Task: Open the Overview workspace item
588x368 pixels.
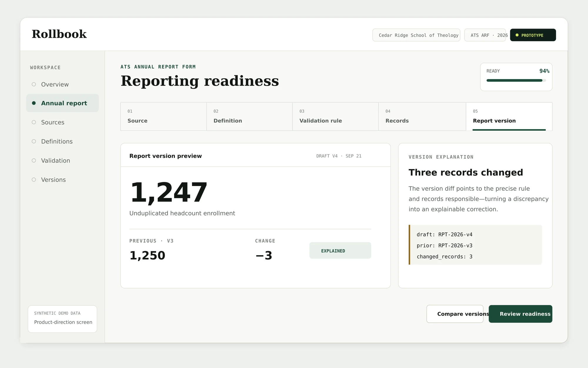Action: (x=62, y=84)
